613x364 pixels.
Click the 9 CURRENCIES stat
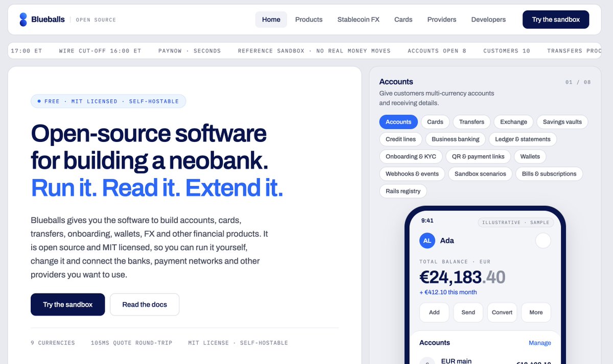coord(53,343)
